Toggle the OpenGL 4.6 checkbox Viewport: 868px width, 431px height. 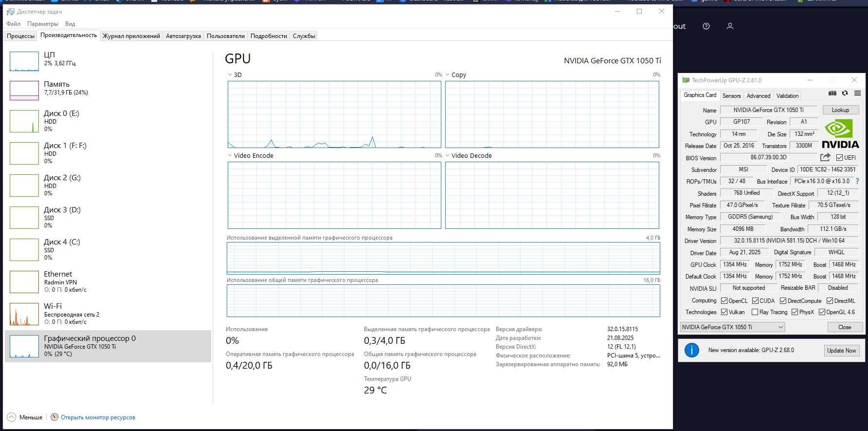coord(822,312)
